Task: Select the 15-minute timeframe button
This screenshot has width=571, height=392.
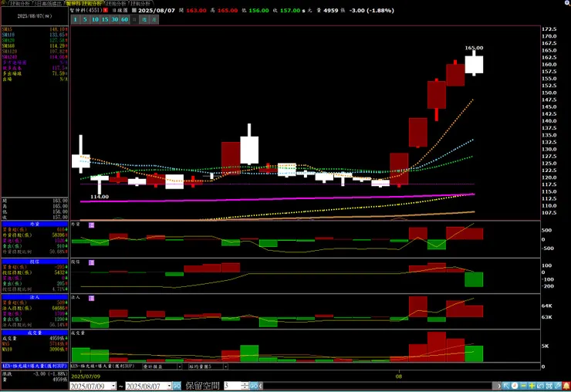Action: click(x=105, y=19)
